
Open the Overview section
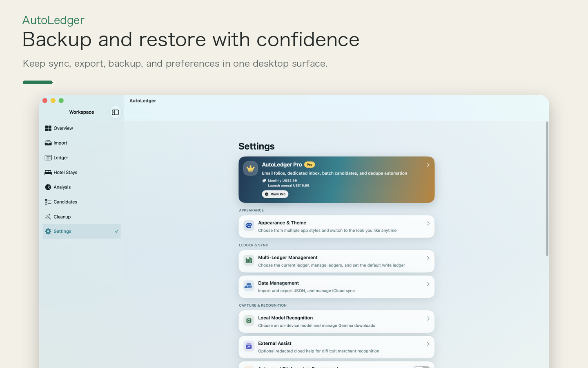pyautogui.click(x=82, y=128)
